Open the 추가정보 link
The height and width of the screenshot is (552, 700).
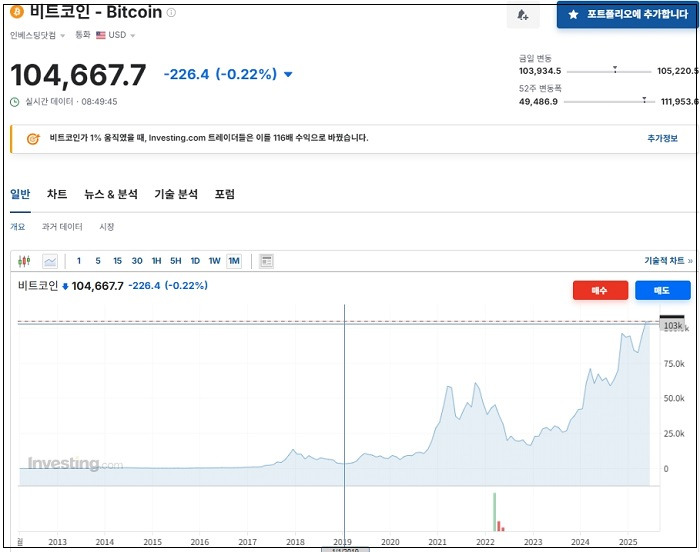[x=662, y=138]
